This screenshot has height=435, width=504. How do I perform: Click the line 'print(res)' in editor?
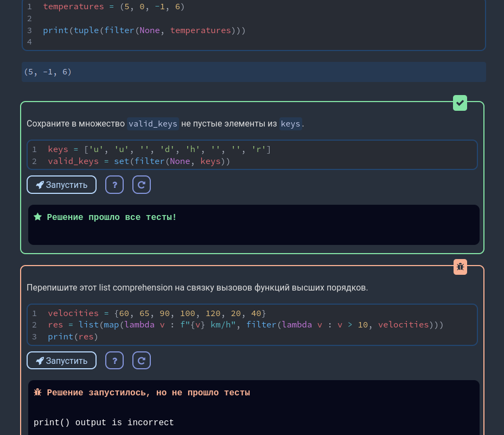73,337
